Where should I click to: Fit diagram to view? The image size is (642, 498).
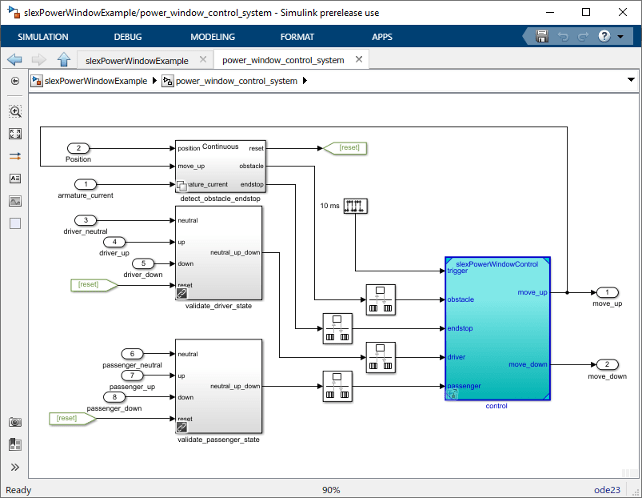[x=15, y=134]
